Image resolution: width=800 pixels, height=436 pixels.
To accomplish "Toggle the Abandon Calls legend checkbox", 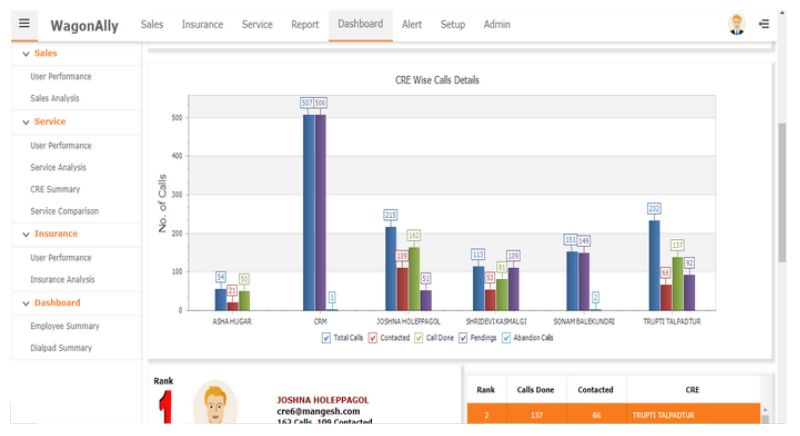I will 505,338.
